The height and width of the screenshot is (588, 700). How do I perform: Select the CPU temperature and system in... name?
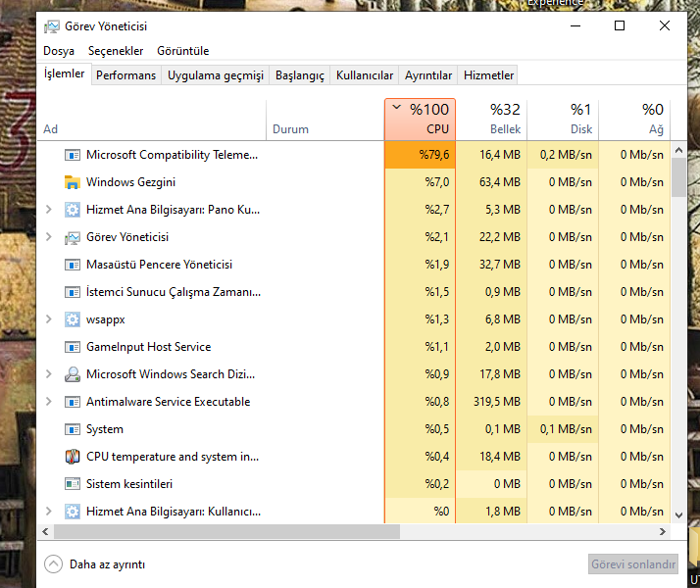pyautogui.click(x=173, y=457)
